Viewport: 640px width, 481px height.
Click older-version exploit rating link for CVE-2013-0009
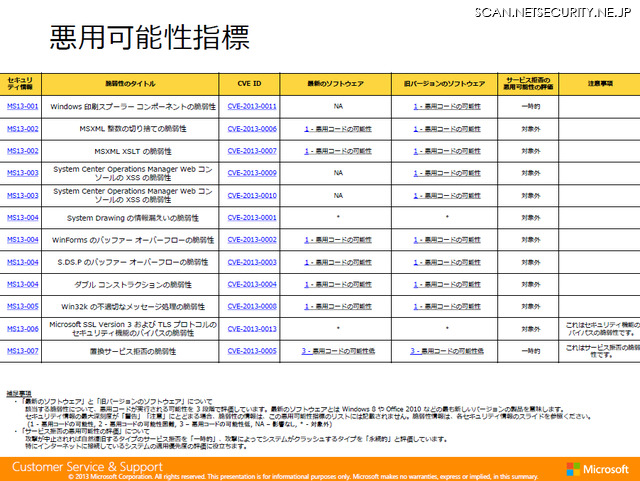(447, 173)
